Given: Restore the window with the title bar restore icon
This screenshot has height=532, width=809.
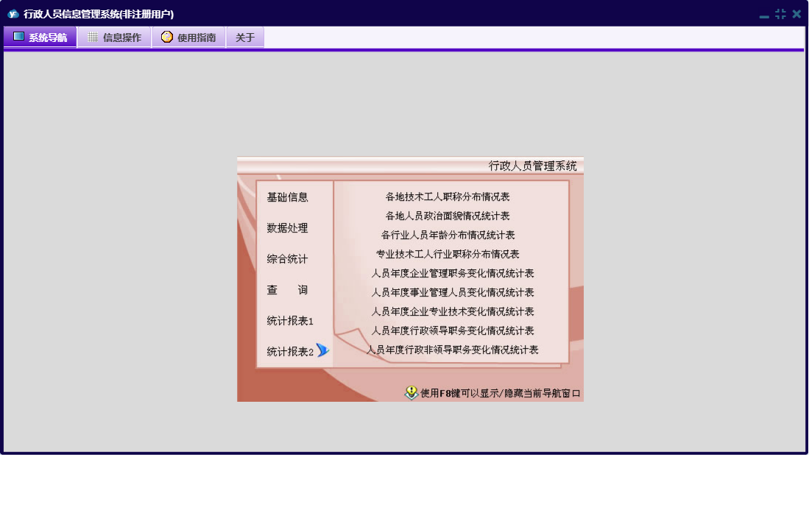Looking at the screenshot, I should (x=780, y=14).
